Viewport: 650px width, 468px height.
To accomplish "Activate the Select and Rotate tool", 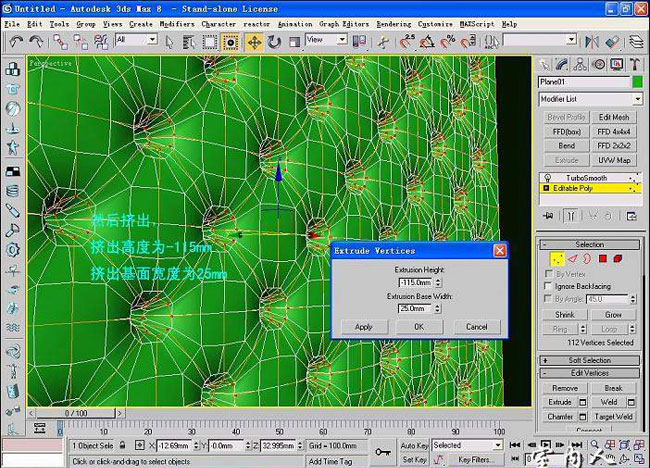I will [x=274, y=42].
